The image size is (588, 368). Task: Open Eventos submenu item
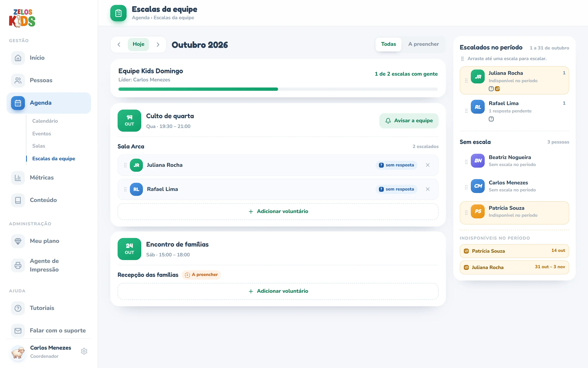[x=42, y=134]
